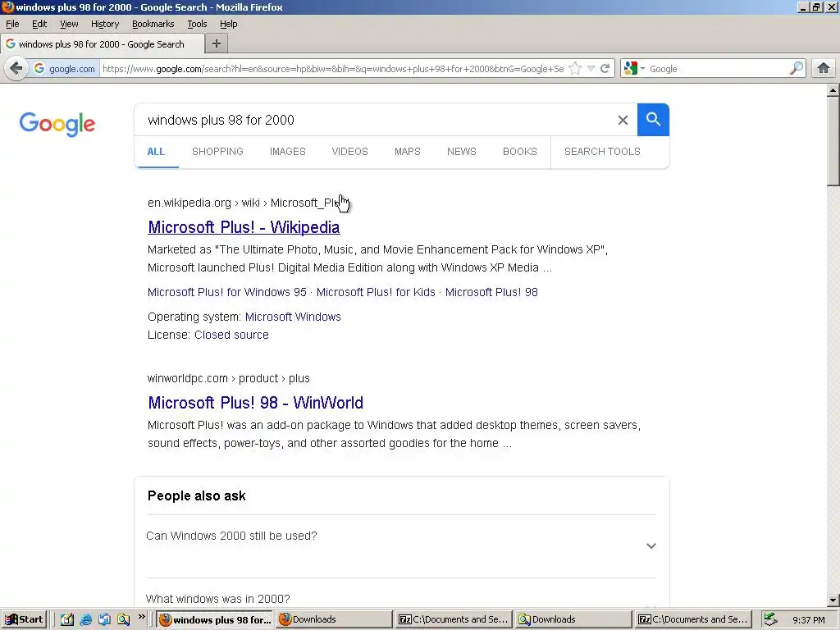
Task: Click the Google logo
Action: [x=57, y=125]
